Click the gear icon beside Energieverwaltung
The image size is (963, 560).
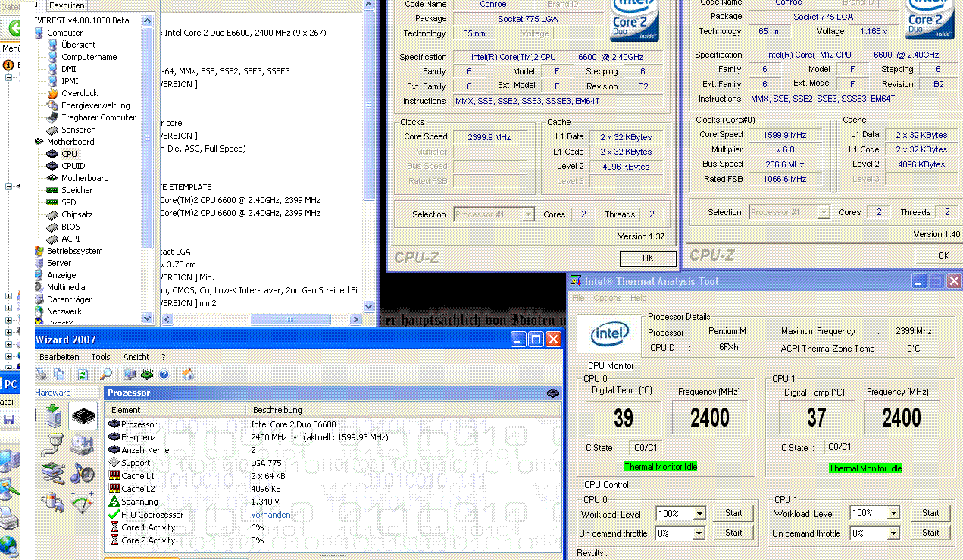pyautogui.click(x=52, y=105)
